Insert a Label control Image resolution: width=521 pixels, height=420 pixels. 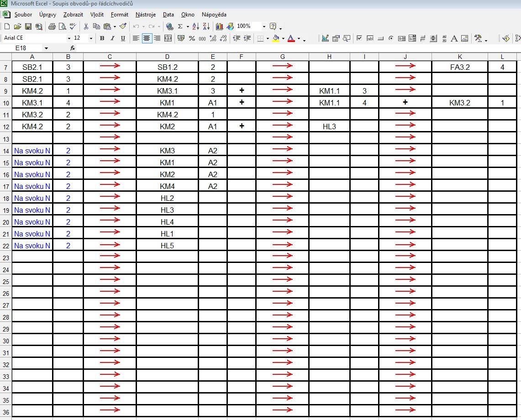[454, 38]
